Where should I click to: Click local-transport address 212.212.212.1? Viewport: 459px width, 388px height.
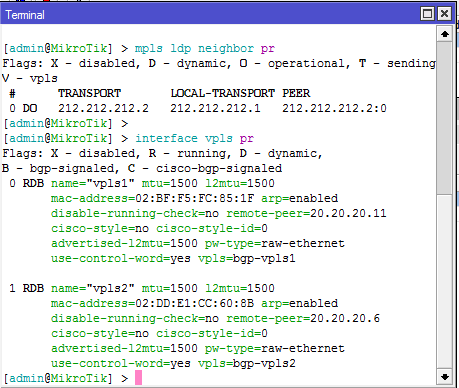(215, 108)
